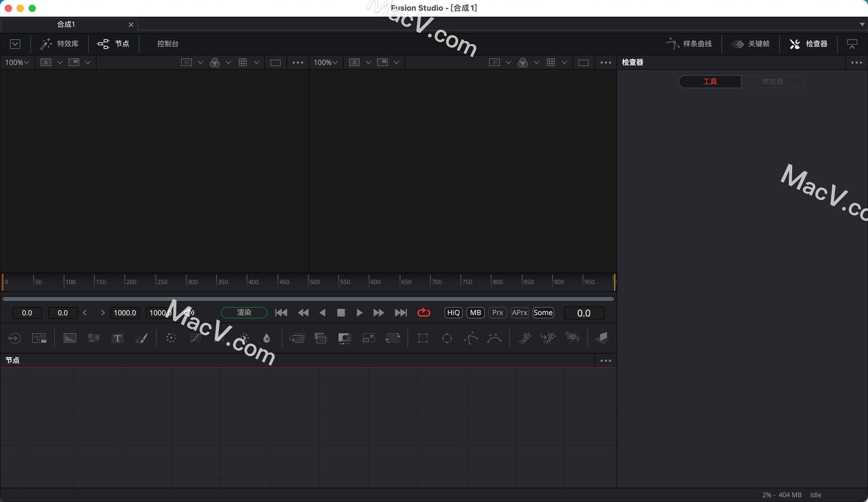This screenshot has height=502, width=868.
Task: Click the 渲染 render button
Action: pos(244,313)
